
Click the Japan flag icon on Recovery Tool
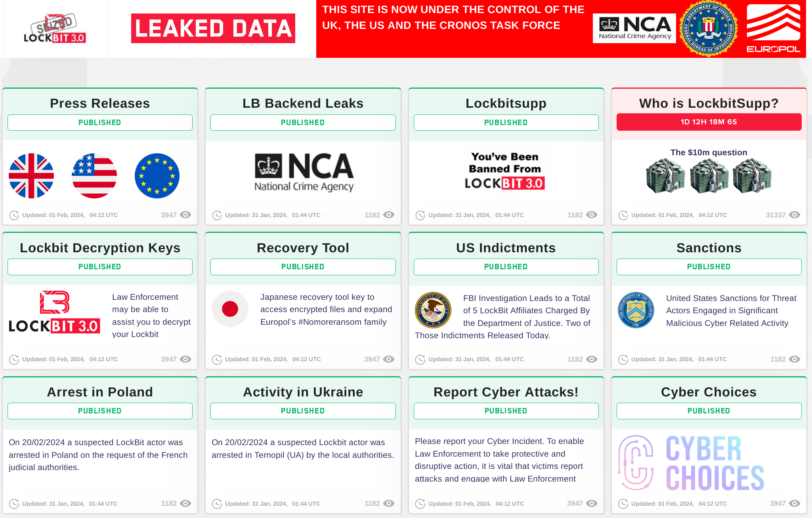tap(230, 309)
